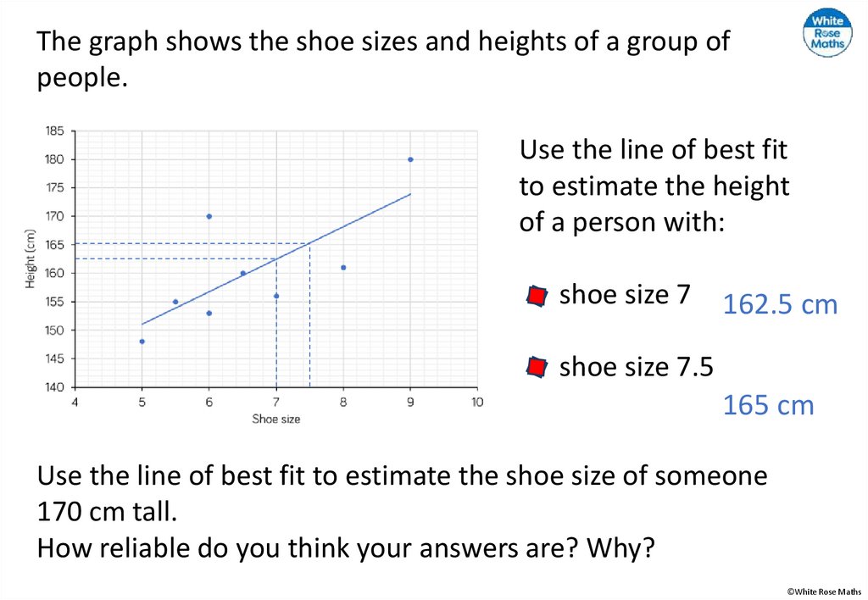Click the 10 label on the shoe size axis
The height and width of the screenshot is (600, 868).
tap(477, 402)
